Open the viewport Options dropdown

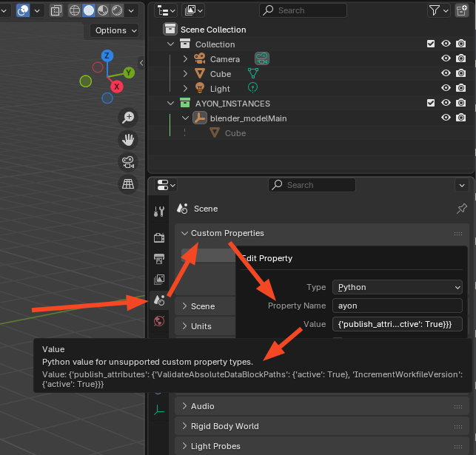pyautogui.click(x=115, y=30)
